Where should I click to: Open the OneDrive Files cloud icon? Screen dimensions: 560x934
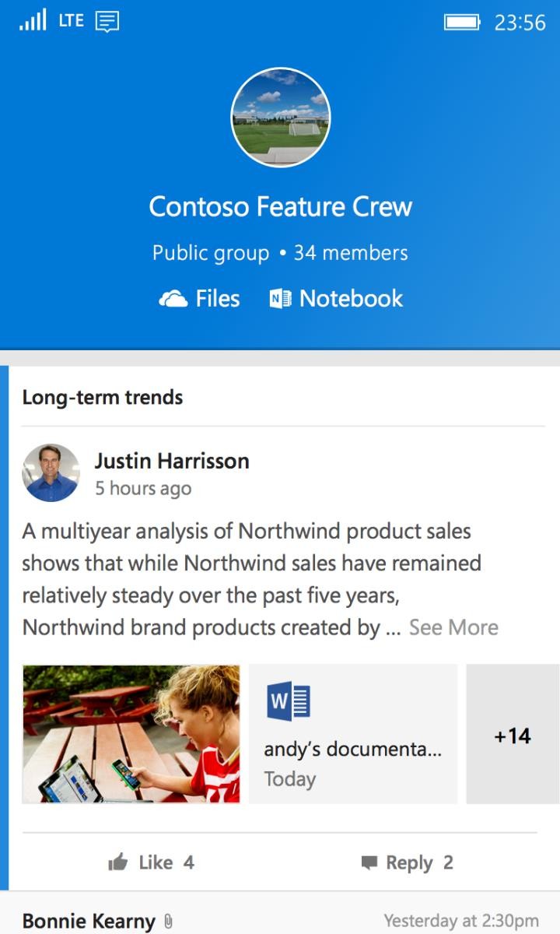tap(173, 299)
